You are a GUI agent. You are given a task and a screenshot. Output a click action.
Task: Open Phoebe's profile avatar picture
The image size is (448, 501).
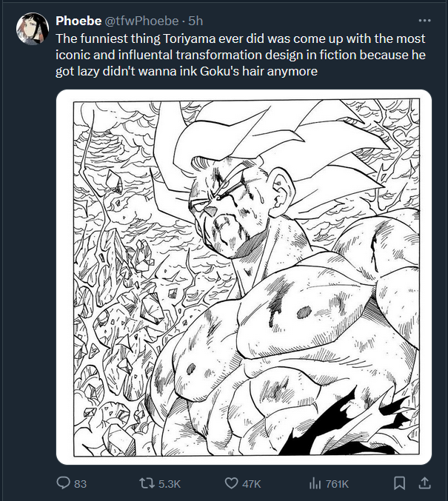click(x=33, y=29)
